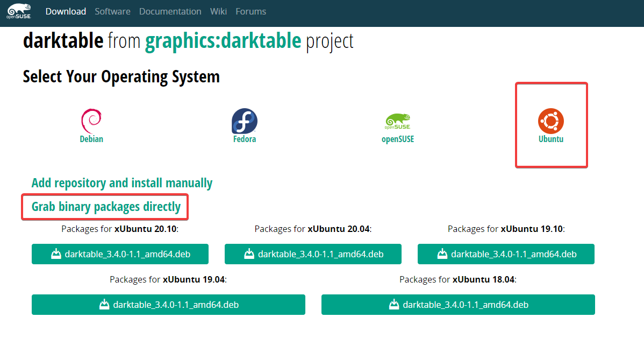Click 'Packages for xUbuntu 19.10:' text
The width and height of the screenshot is (644, 338).
(x=506, y=229)
